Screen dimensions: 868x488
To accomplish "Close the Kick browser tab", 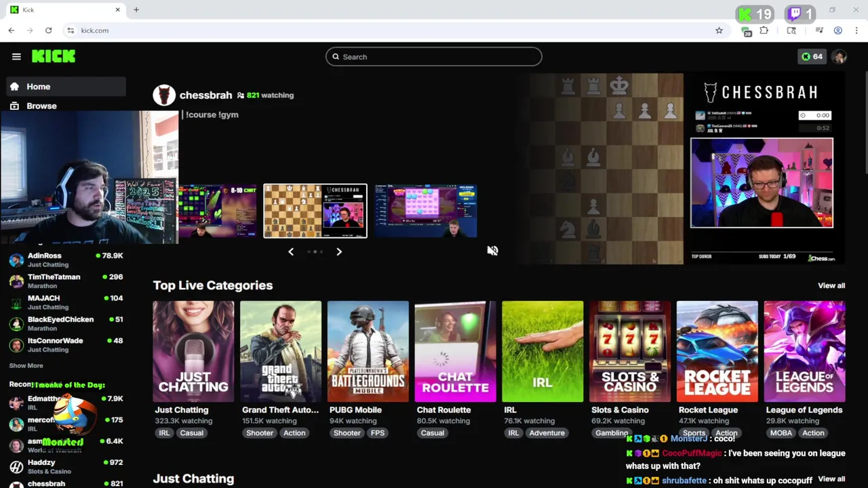I will (117, 9).
